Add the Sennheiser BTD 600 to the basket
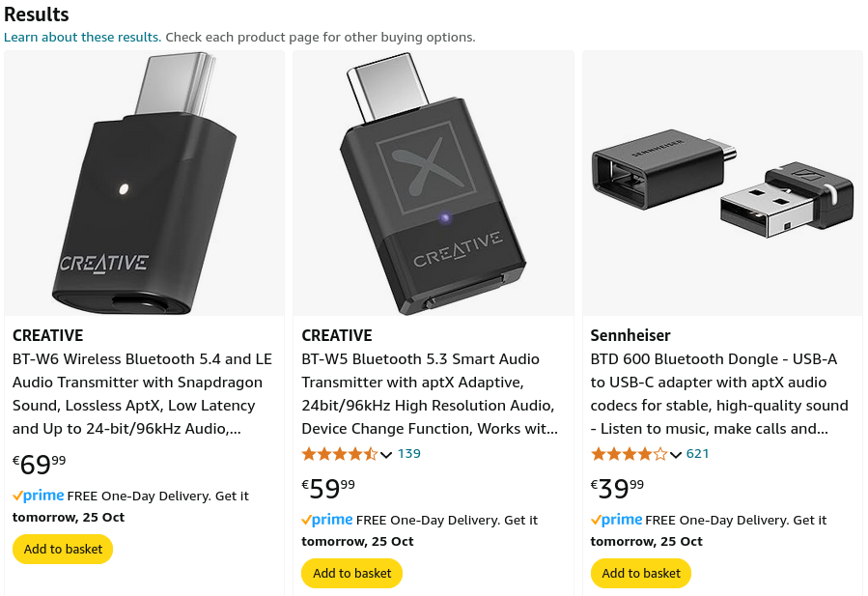The image size is (868, 596). (640, 573)
